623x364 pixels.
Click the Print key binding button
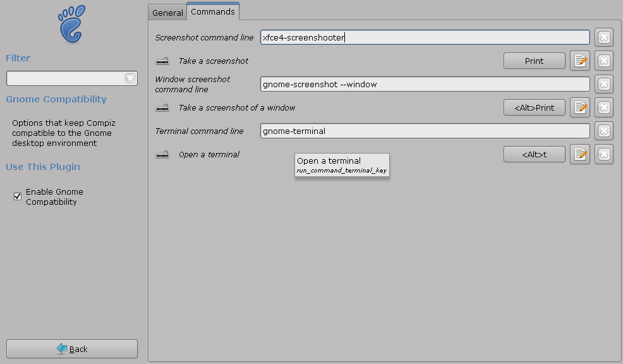pos(535,61)
